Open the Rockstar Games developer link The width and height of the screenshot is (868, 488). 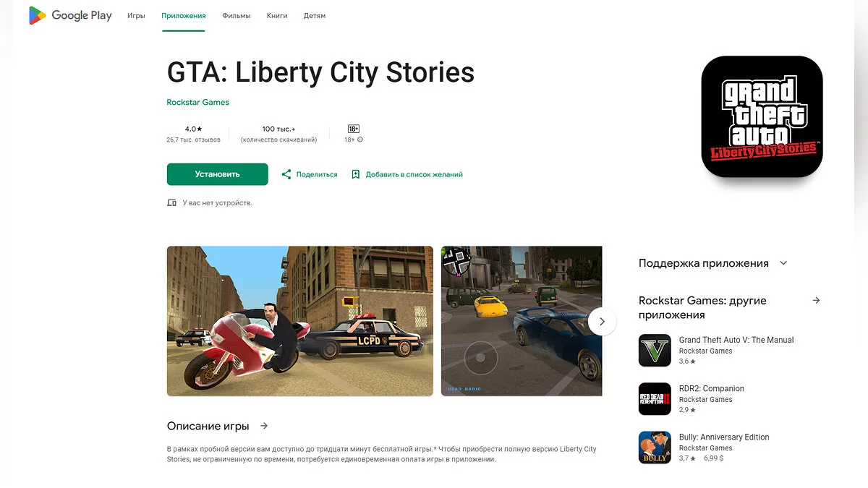(197, 102)
